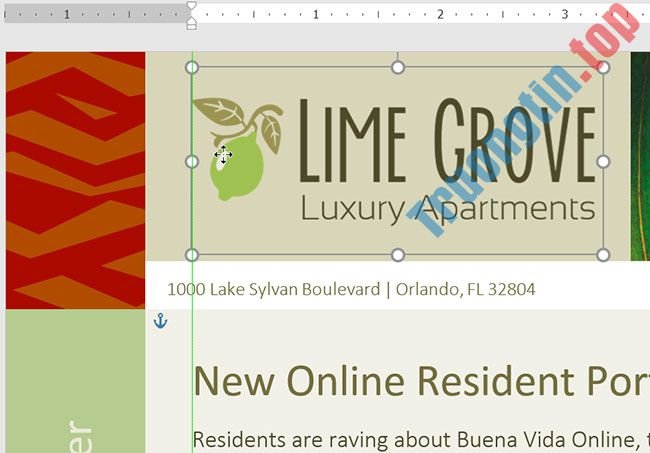This screenshot has width=650, height=453.
Task: Click the first line indent marker on ruler
Action: point(191,6)
